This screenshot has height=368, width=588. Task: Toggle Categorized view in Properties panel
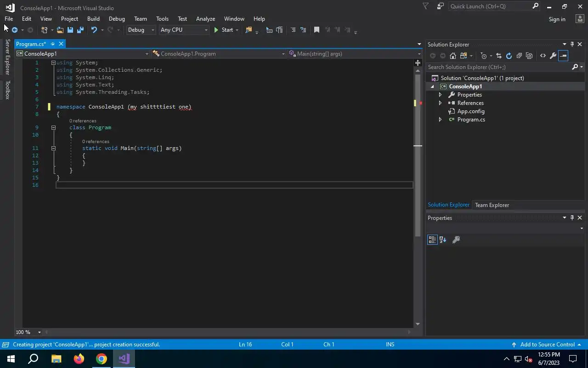tap(432, 240)
